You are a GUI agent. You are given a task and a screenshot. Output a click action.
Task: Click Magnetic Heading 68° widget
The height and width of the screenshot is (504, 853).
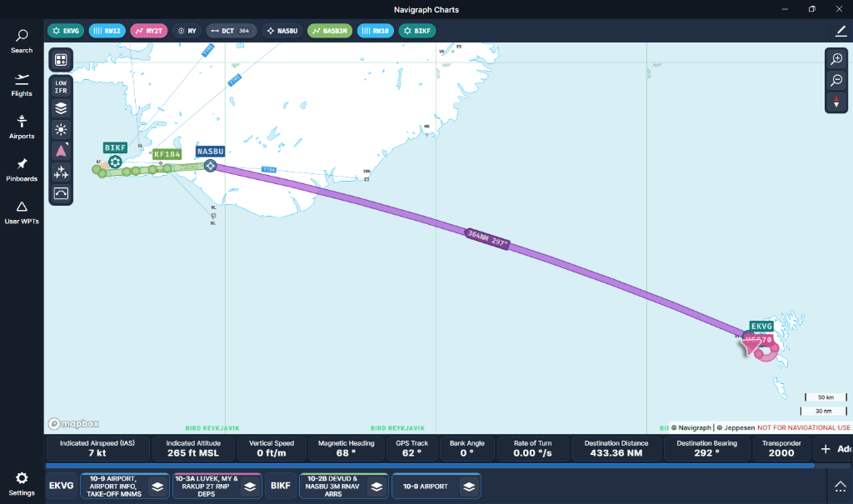point(346,448)
